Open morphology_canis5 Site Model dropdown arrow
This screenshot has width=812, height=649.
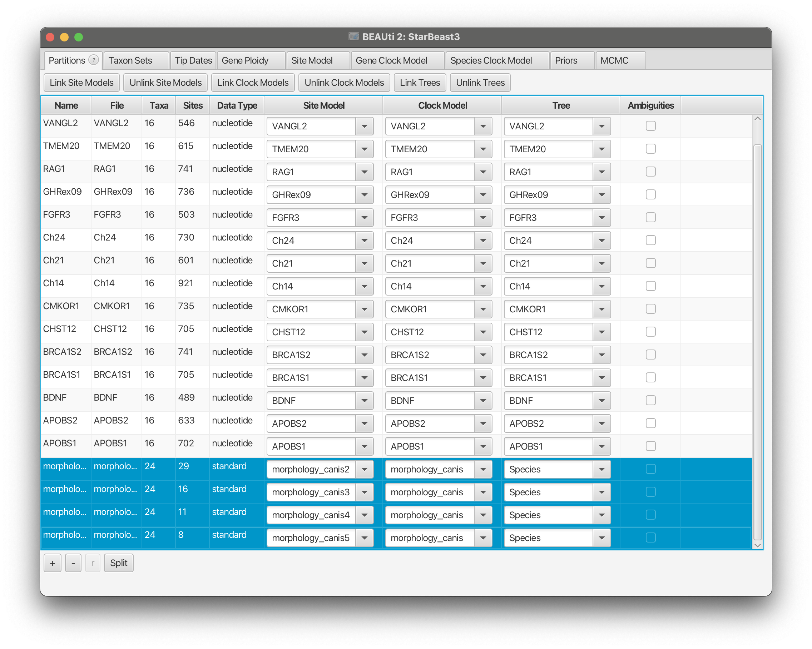pyautogui.click(x=364, y=538)
